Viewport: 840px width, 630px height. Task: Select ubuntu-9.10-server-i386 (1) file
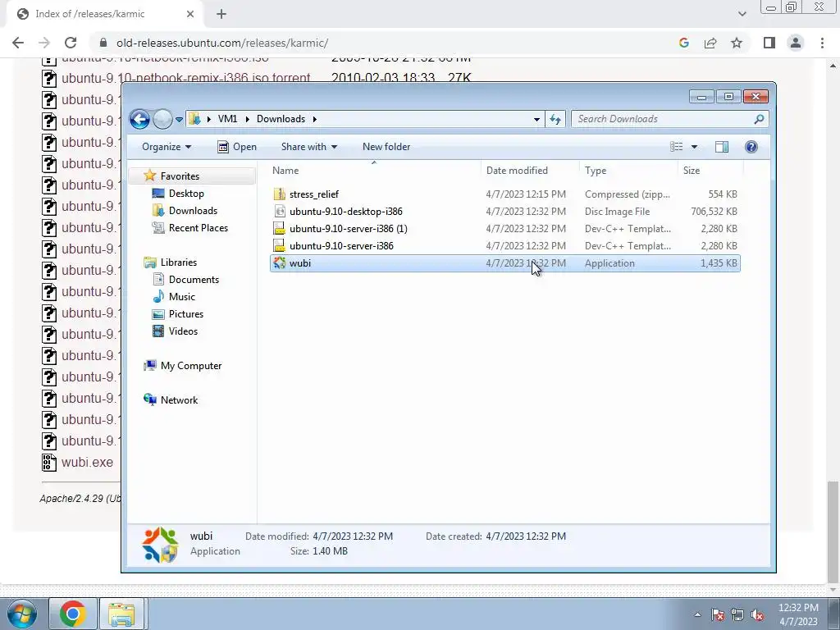pyautogui.click(x=505, y=229)
